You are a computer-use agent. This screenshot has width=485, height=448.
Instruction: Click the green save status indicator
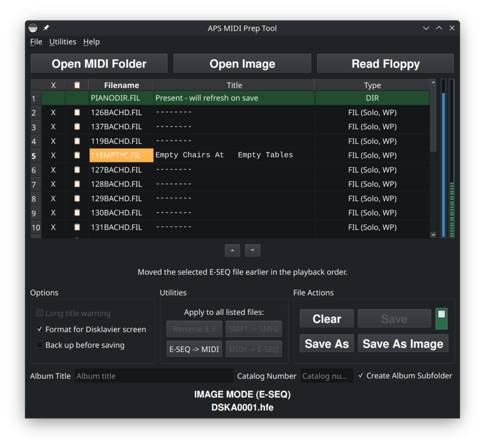coord(441,318)
